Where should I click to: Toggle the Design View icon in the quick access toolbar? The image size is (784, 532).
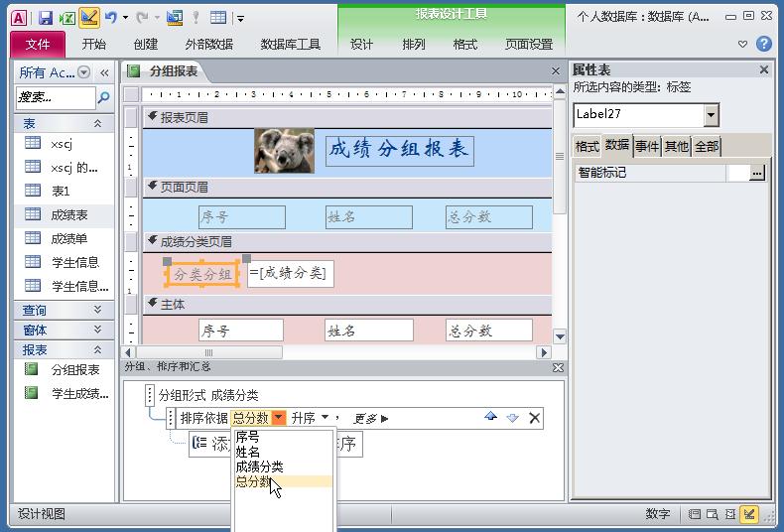(x=89, y=18)
